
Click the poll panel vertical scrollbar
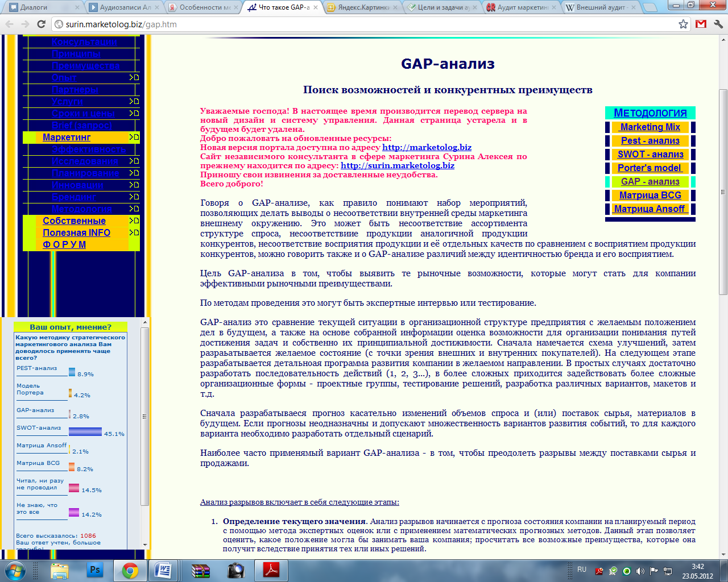pos(144,416)
